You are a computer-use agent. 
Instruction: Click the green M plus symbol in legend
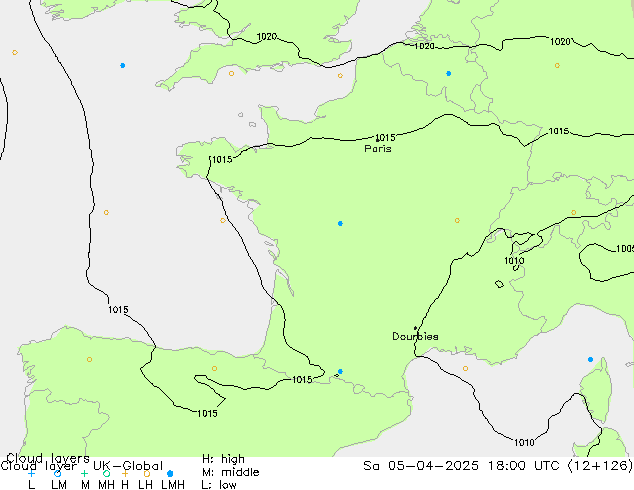click(84, 473)
